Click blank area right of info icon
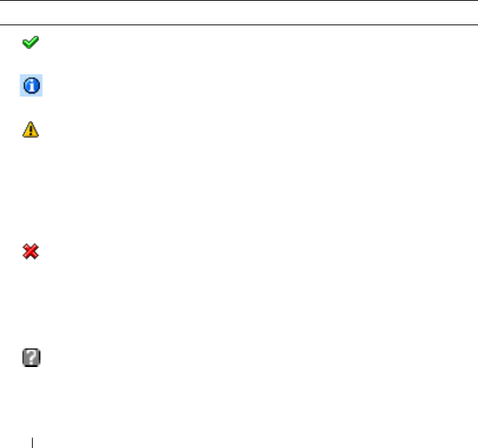This screenshot has height=448, width=478. point(259,85)
